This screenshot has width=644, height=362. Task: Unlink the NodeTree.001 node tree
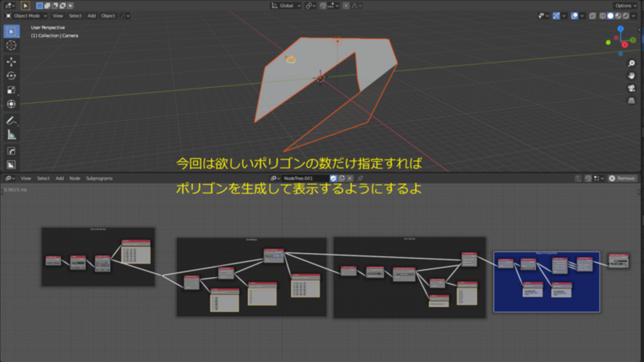350,179
